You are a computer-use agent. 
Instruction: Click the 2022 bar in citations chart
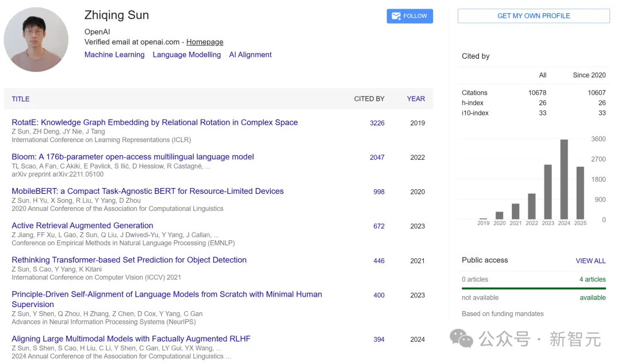[x=532, y=206]
